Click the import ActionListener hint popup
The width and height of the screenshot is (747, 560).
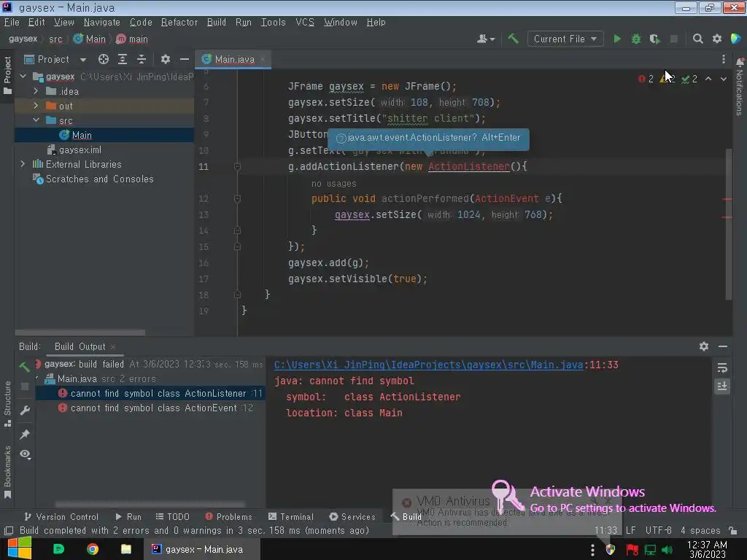[x=428, y=138]
